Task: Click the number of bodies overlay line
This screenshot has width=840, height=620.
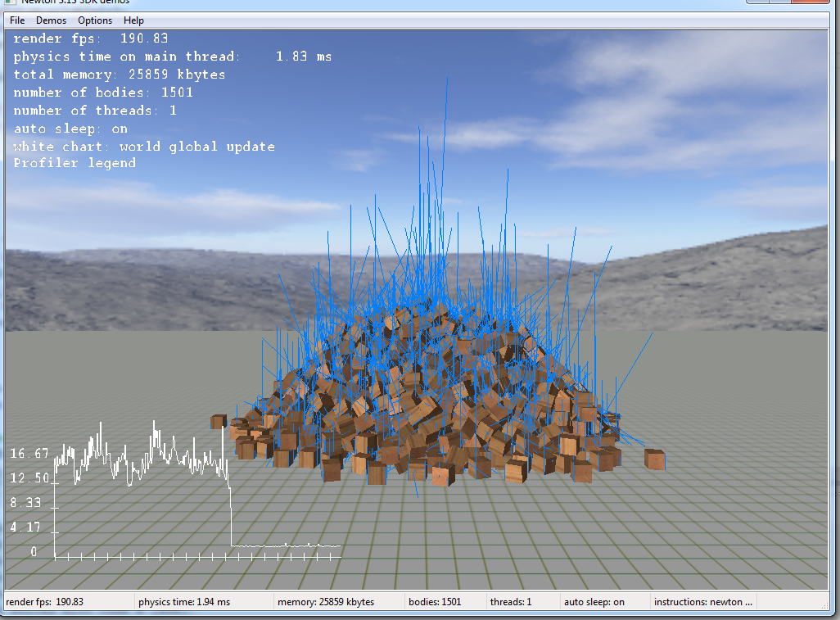Action: point(103,93)
